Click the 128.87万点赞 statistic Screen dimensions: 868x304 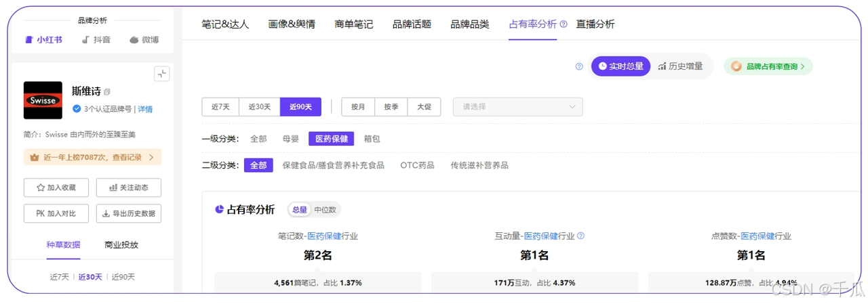[x=751, y=283]
